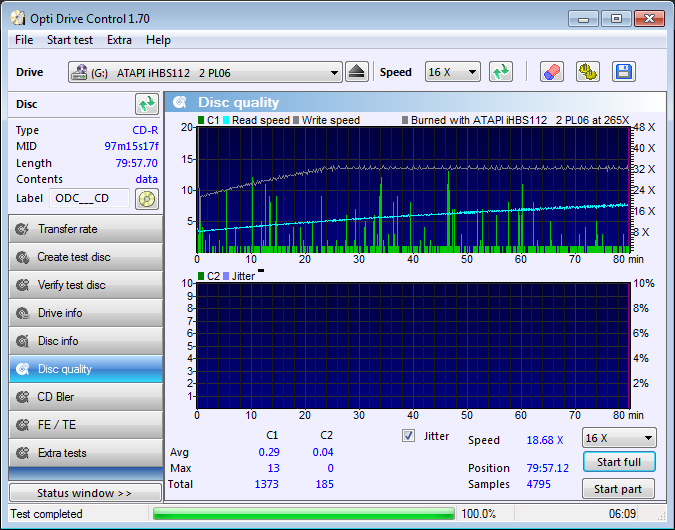The height and width of the screenshot is (530, 675).
Task: Open the Drive info section
Action: [86, 313]
